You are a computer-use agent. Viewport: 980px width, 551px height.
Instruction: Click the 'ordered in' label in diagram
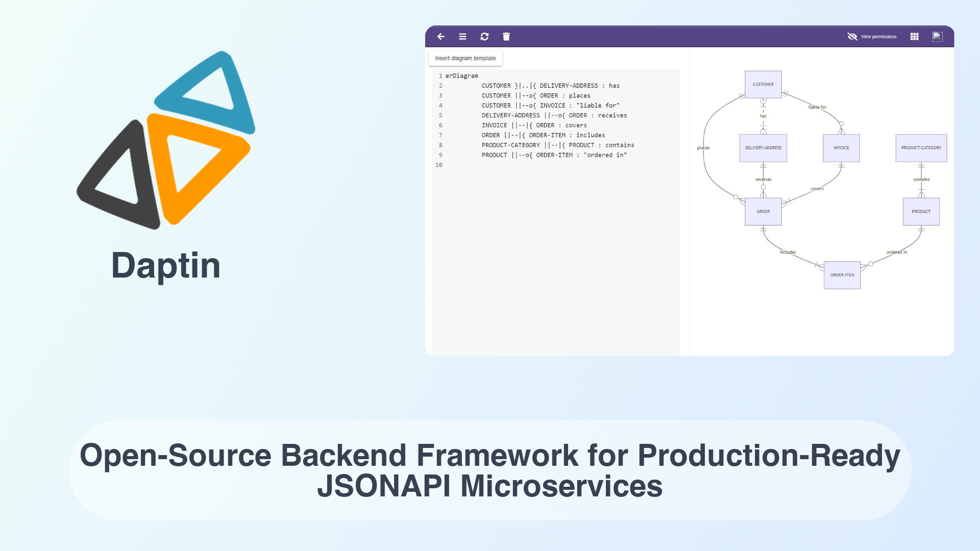(897, 252)
